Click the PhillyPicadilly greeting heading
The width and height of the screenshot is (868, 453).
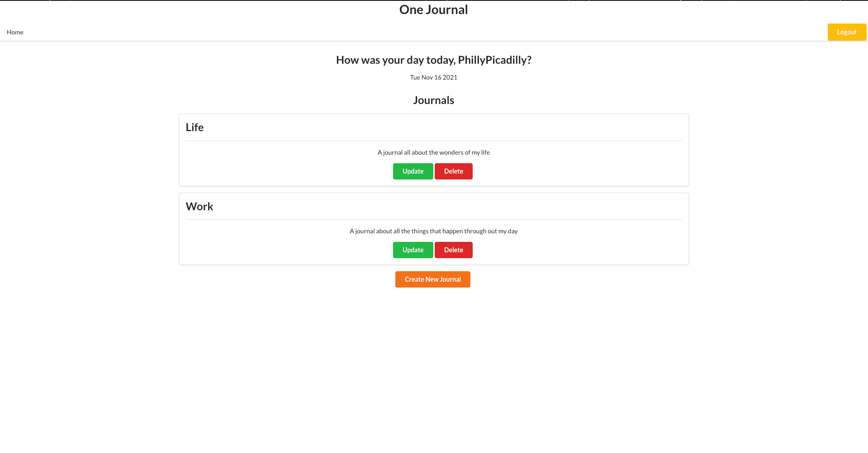(x=433, y=60)
